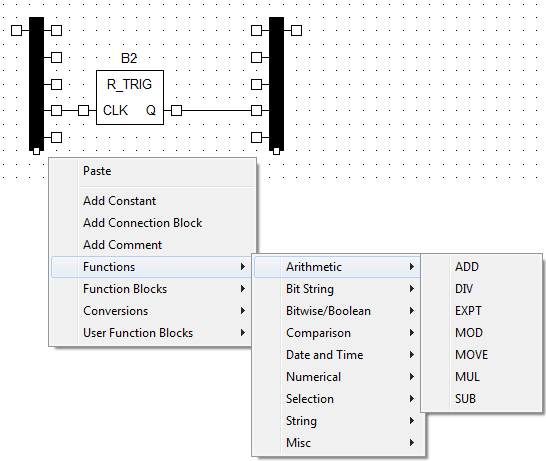Image resolution: width=546 pixels, height=461 pixels.
Task: Select the EXPT function entry
Action: [481, 311]
